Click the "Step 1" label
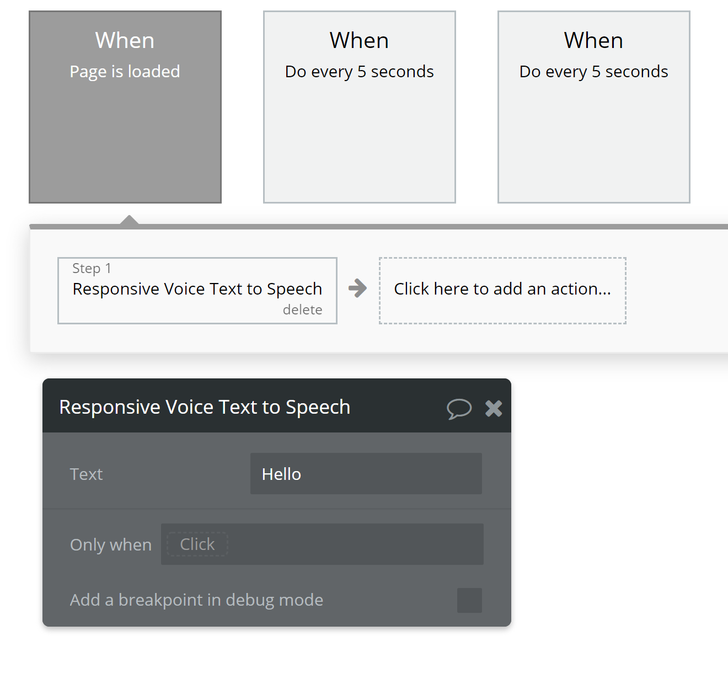The height and width of the screenshot is (700, 728). click(92, 269)
